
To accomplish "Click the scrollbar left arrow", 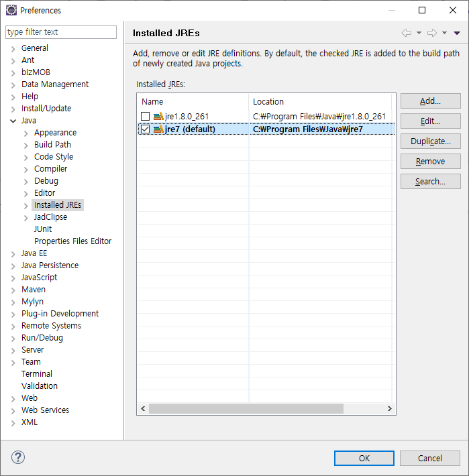I will [143, 408].
